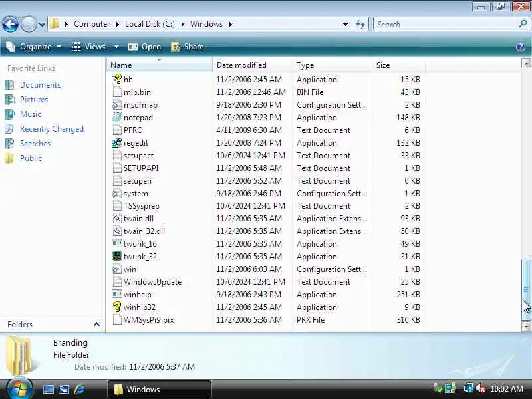Expand the Folders pane chevron
Viewport: 532px width, 399px height.
click(x=96, y=325)
